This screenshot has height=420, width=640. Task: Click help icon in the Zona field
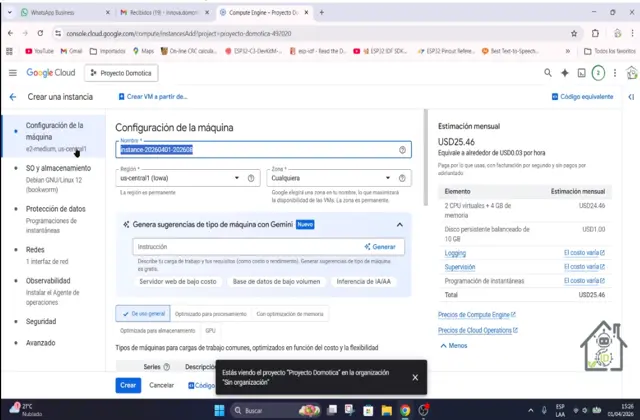[403, 178]
